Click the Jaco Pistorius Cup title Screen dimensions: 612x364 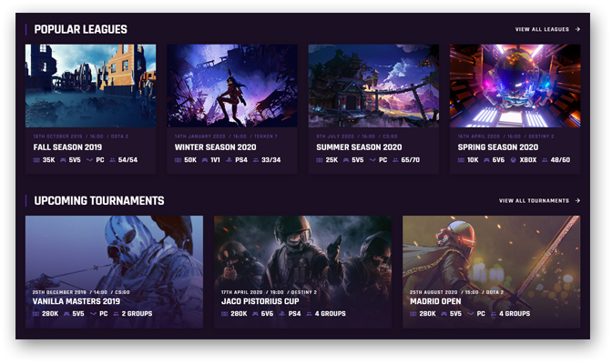click(x=261, y=301)
